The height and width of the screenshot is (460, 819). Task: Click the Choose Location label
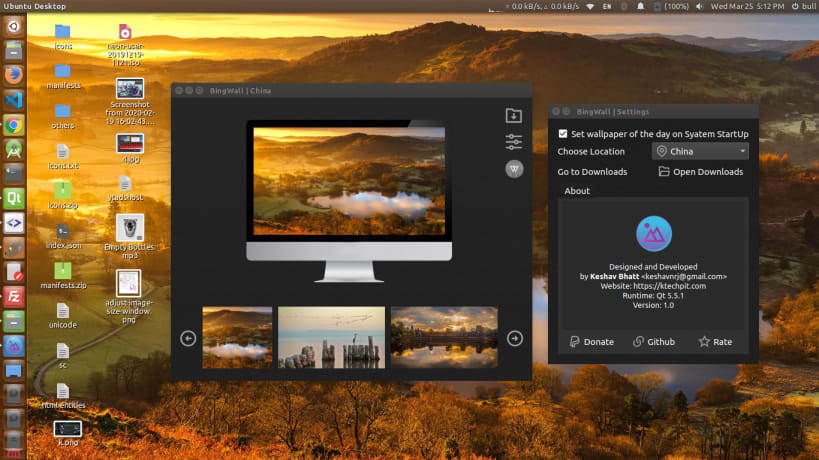[591, 151]
